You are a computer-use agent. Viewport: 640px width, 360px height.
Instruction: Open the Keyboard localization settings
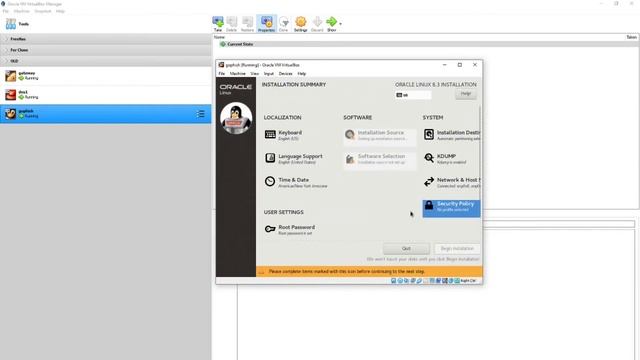[284, 135]
